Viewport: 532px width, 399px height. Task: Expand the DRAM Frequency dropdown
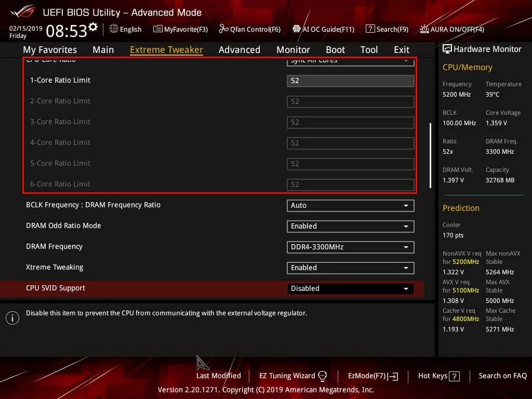point(351,247)
